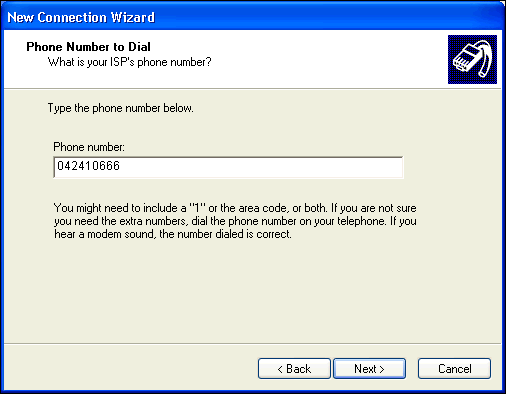Click the Next button to continue
This screenshot has height=394, width=506.
pos(369,368)
